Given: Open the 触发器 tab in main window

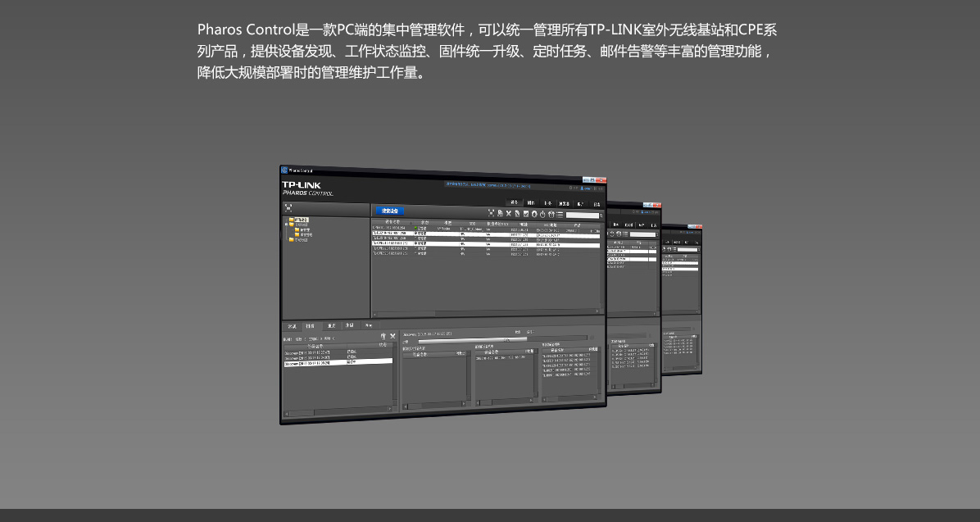Looking at the screenshot, I should tap(564, 204).
